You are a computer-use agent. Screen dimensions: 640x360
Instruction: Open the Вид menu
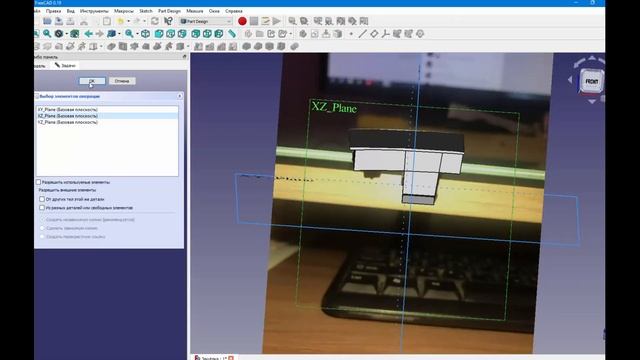71,11
